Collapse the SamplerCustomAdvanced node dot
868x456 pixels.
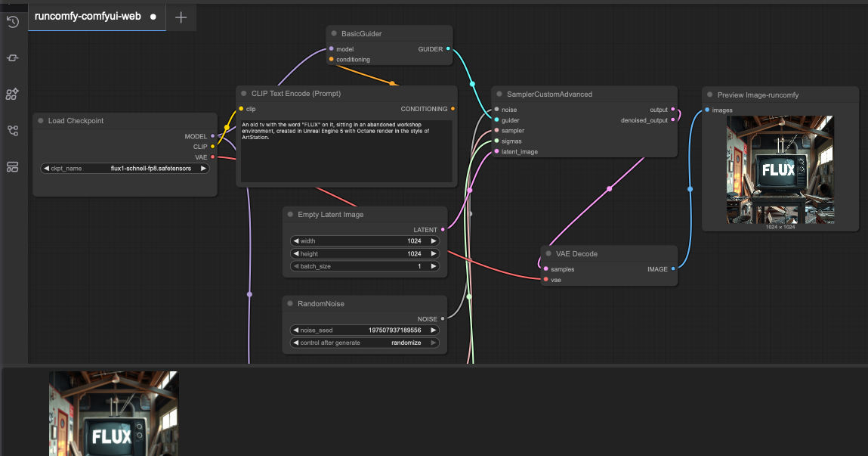499,95
